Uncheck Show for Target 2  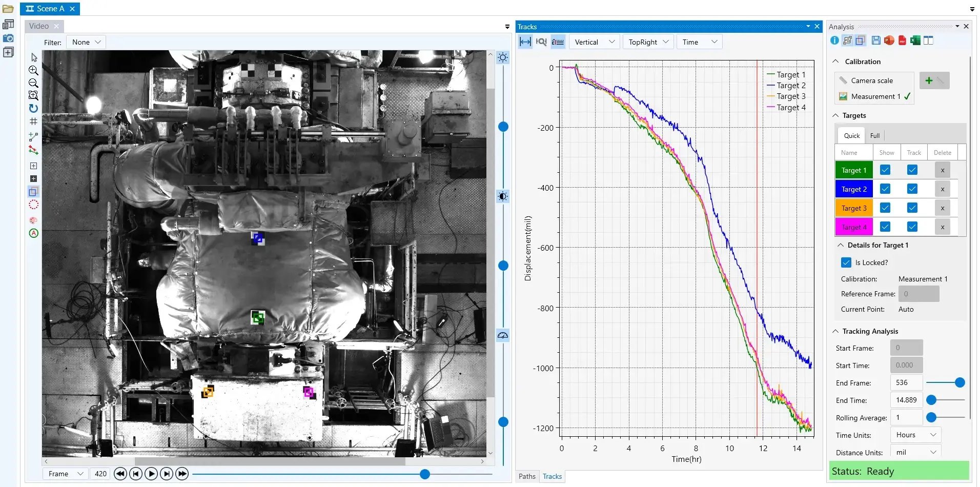(x=885, y=189)
